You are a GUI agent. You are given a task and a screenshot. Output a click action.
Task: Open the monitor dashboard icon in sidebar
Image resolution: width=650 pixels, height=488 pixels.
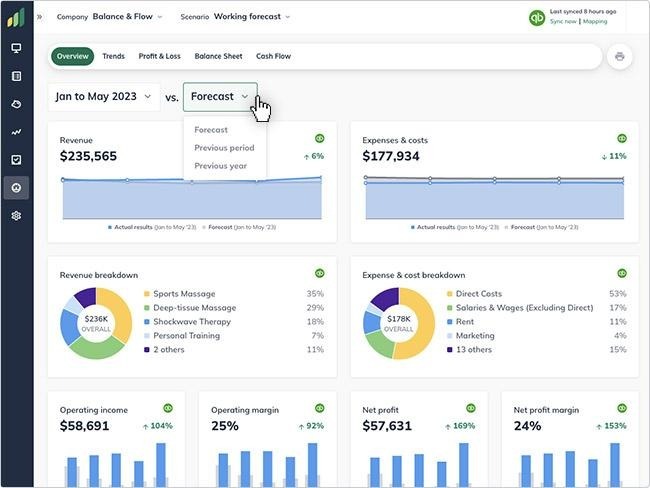point(16,48)
